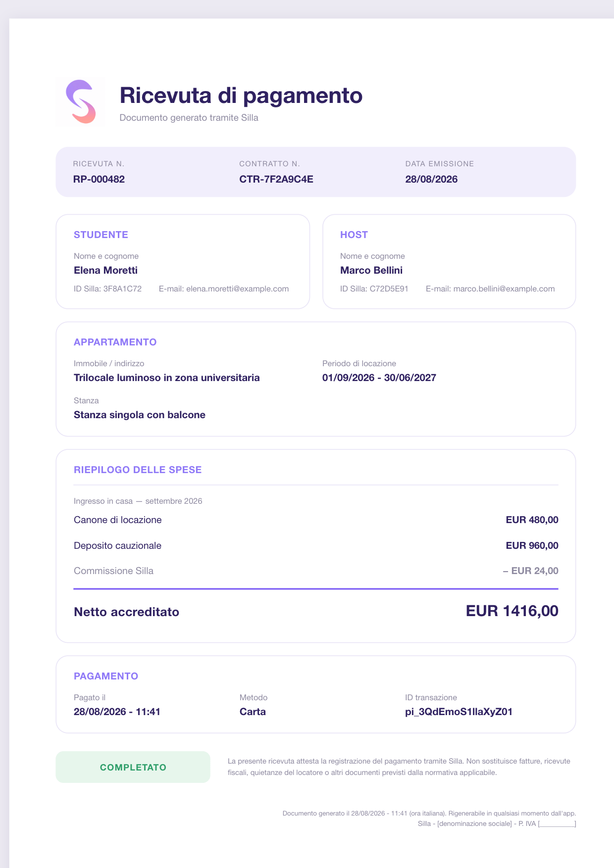614x868 pixels.
Task: Click contract number CTR-7F2A9C4E
Action: pos(276,179)
